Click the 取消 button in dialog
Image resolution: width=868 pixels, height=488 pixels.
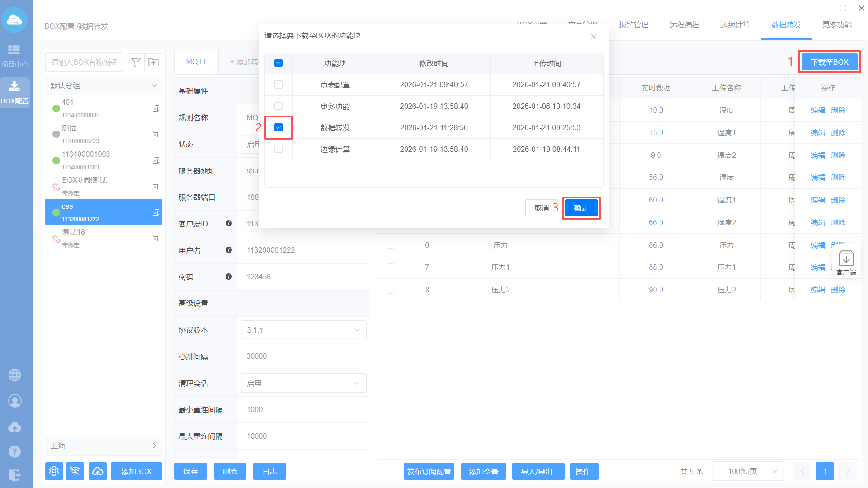(x=541, y=208)
